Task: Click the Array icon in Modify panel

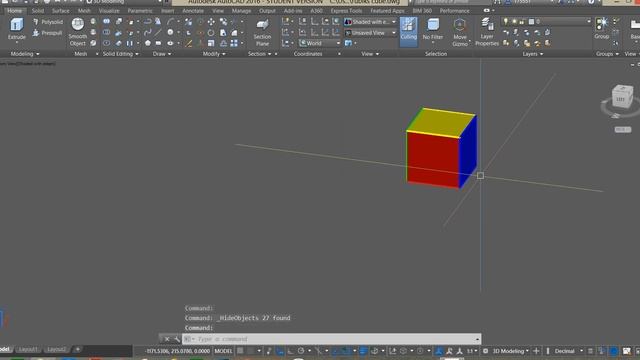Action: [234, 43]
